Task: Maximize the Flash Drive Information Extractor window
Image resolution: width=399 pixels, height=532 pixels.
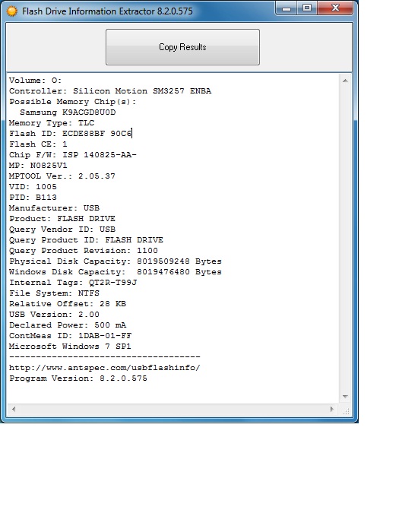Action: tap(307, 8)
